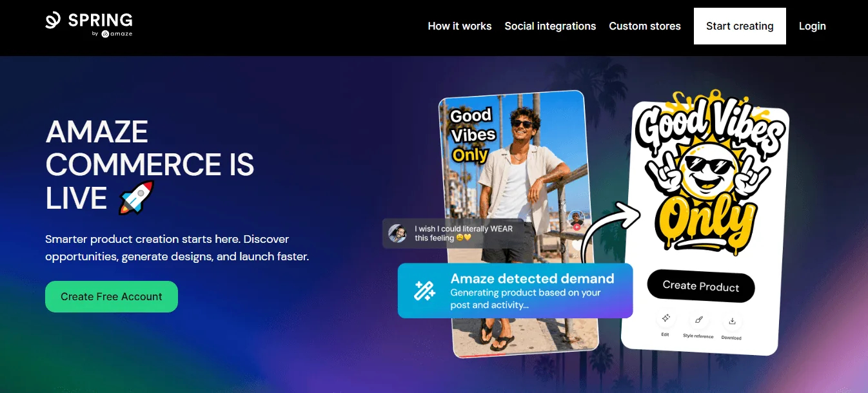Viewport: 868px width, 393px height.
Task: Click the "Generating product based on your post" text
Action: coord(526,299)
